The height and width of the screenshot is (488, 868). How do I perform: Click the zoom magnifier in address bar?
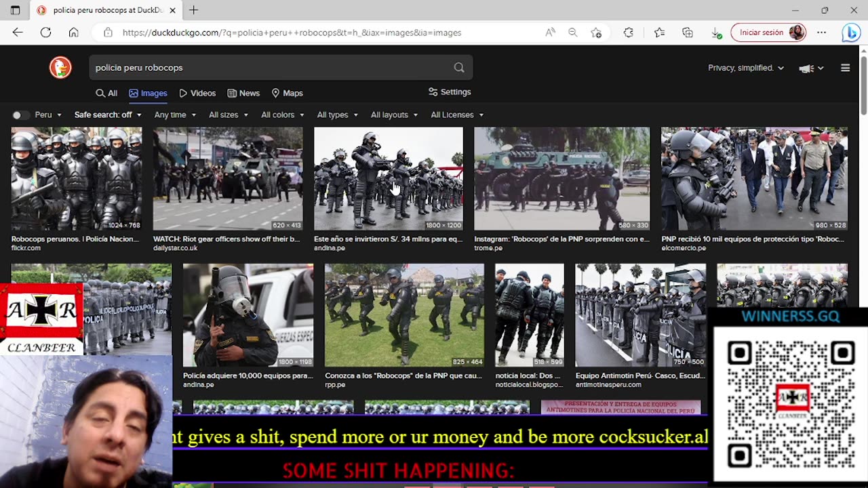click(573, 33)
